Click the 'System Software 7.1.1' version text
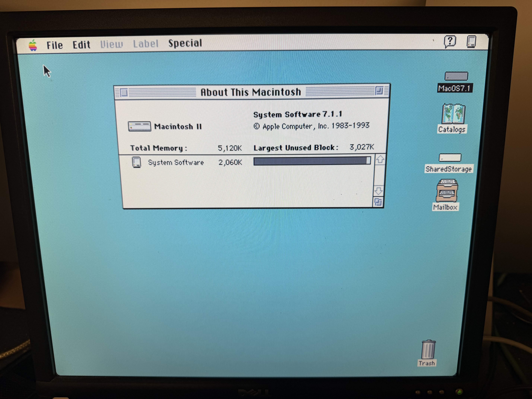Viewport: 532px width, 399px height. [298, 114]
